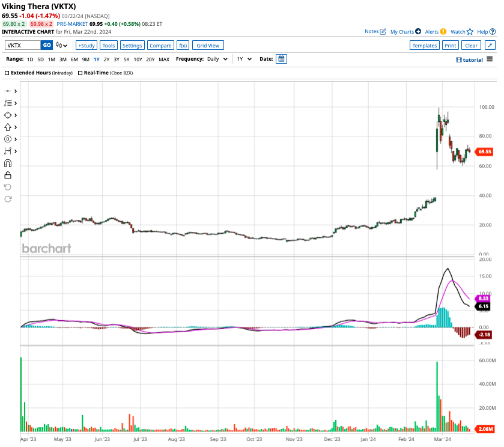Click the VKTX symbol input field

[x=23, y=45]
